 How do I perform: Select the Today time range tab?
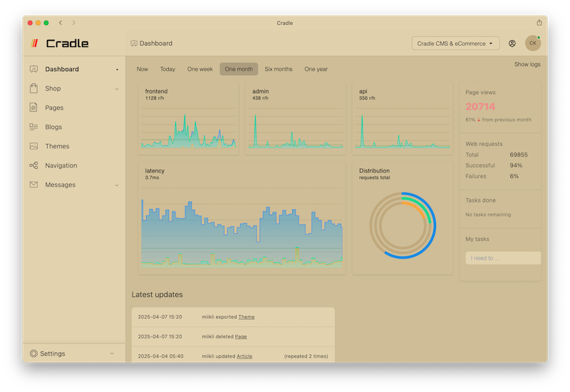(167, 69)
